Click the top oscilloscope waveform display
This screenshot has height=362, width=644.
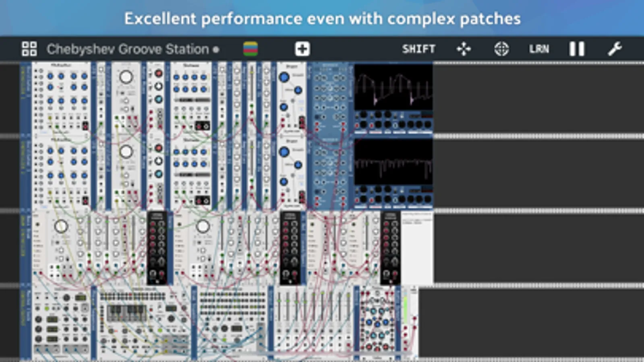393,87
